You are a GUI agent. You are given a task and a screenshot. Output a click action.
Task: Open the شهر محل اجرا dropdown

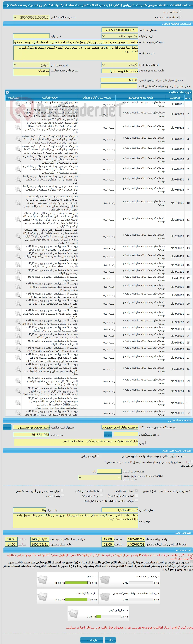click(x=31, y=65)
